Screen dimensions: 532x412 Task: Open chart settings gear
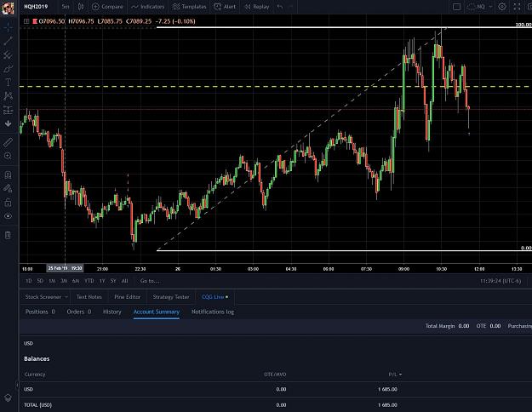[502, 7]
